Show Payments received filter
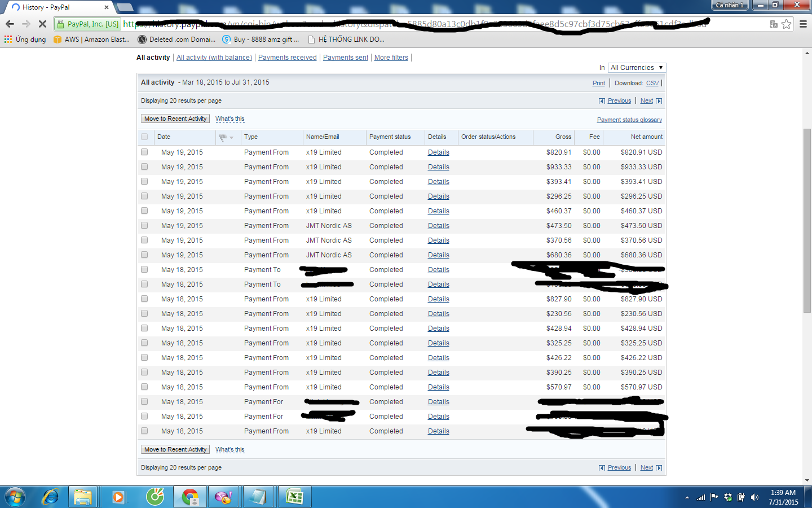This screenshot has width=812, height=508. (288, 58)
